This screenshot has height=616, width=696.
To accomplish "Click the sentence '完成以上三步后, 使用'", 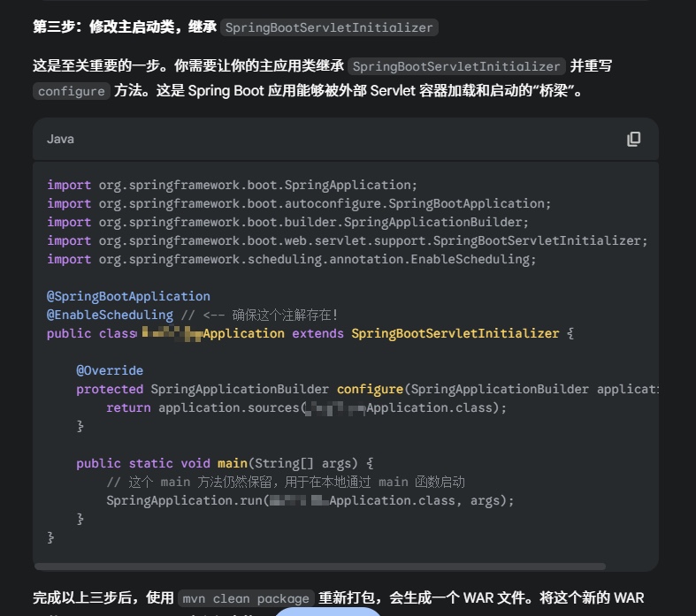I will coord(103,597).
